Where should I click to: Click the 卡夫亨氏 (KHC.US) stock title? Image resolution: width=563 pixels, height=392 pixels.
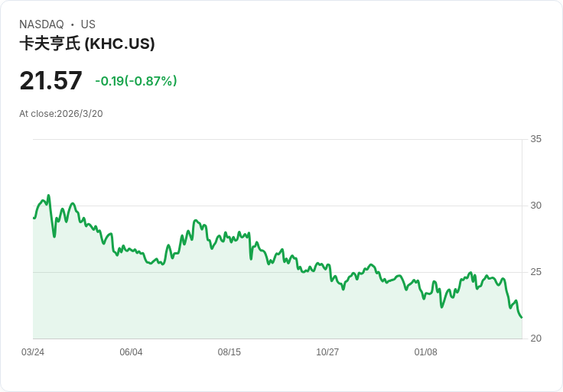[x=87, y=44]
